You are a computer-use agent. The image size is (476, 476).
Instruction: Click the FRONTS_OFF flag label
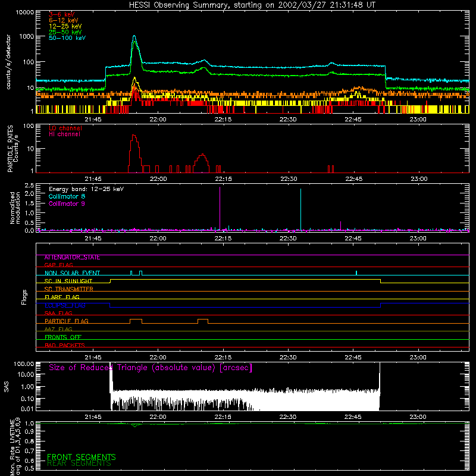[x=63, y=337]
